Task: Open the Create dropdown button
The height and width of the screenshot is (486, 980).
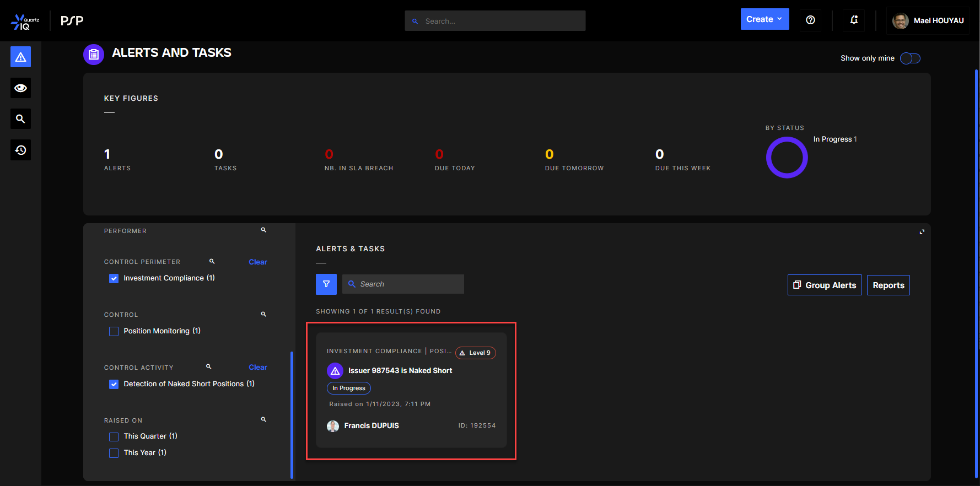Action: click(x=764, y=19)
